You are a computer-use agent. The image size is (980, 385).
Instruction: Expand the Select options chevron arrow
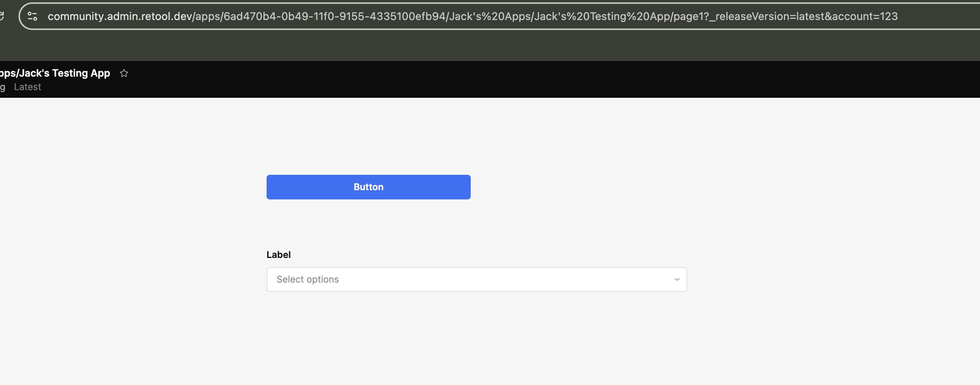[677, 280]
